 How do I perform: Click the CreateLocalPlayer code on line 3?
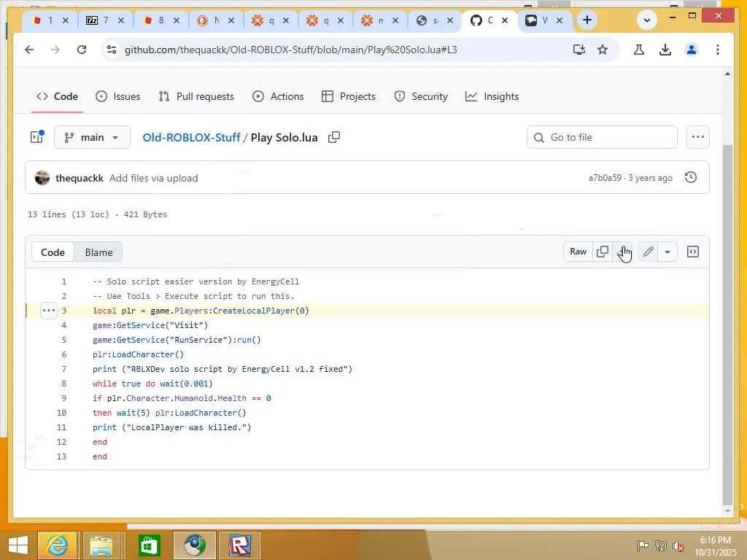253,311
